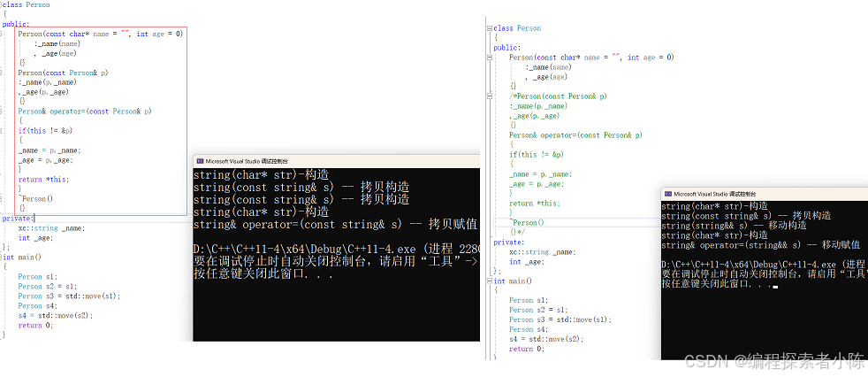The height and width of the screenshot is (377, 868).
Task: Click if(this != &p) in right editor
Action: pos(537,155)
